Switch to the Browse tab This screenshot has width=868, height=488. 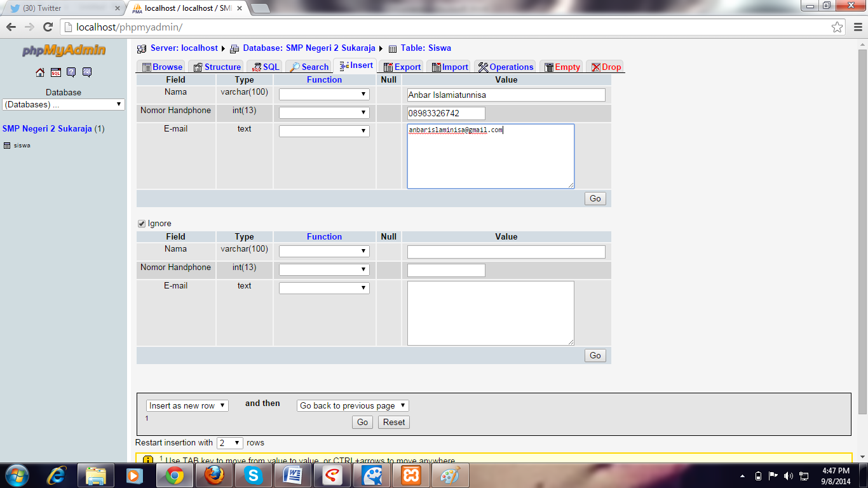tap(161, 66)
